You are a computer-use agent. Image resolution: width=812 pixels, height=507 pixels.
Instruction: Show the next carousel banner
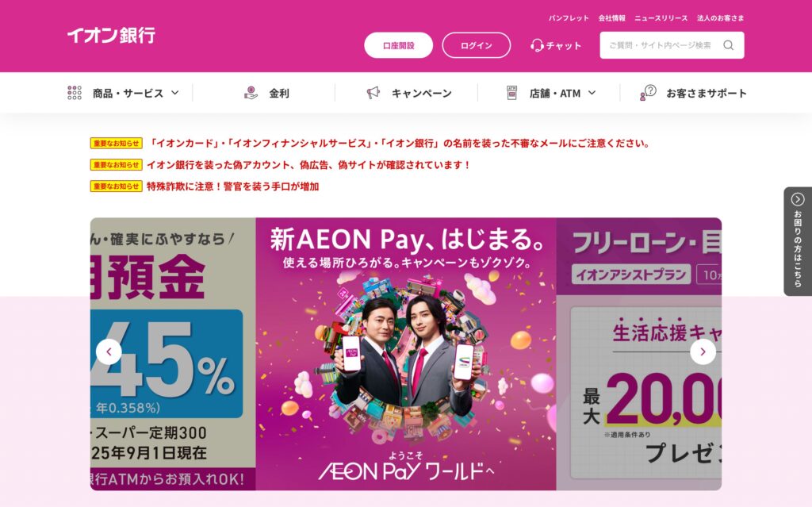click(x=703, y=352)
